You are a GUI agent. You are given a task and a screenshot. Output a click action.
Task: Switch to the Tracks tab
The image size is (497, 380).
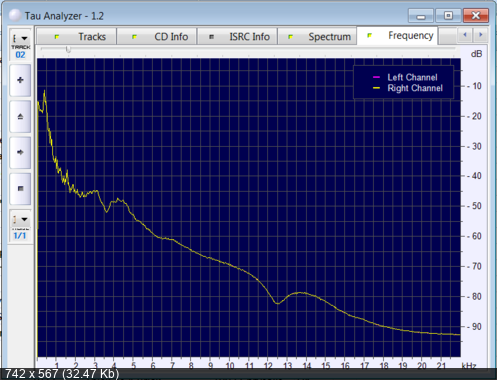click(x=77, y=36)
